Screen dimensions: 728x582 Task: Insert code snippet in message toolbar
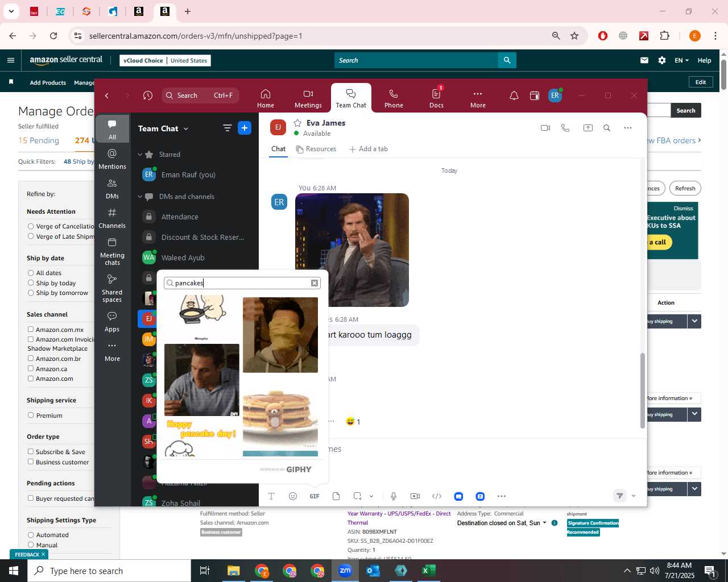pos(437,496)
